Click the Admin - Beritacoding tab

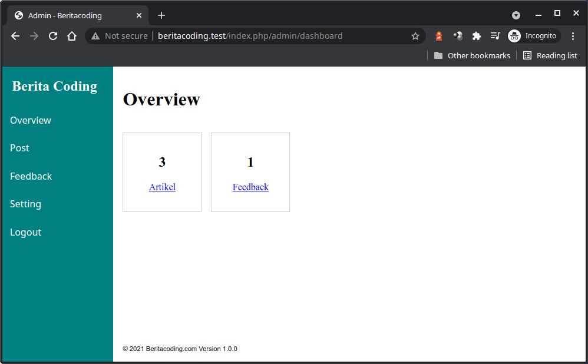(x=71, y=15)
